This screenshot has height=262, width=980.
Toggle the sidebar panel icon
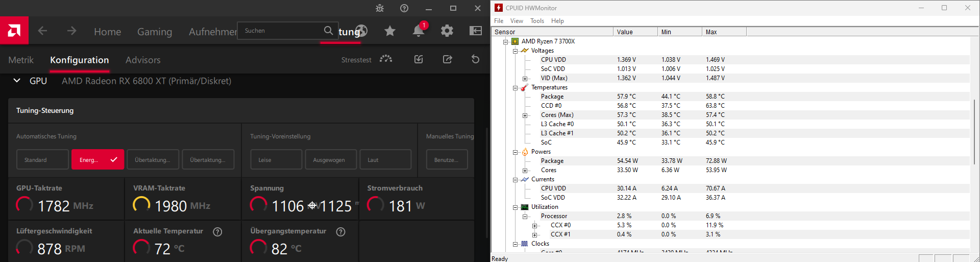pyautogui.click(x=476, y=31)
